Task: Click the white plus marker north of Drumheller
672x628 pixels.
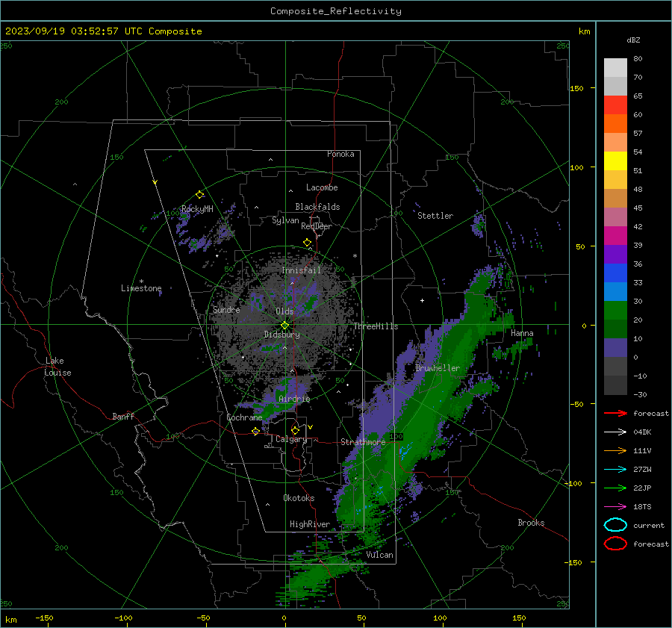Action: click(422, 300)
